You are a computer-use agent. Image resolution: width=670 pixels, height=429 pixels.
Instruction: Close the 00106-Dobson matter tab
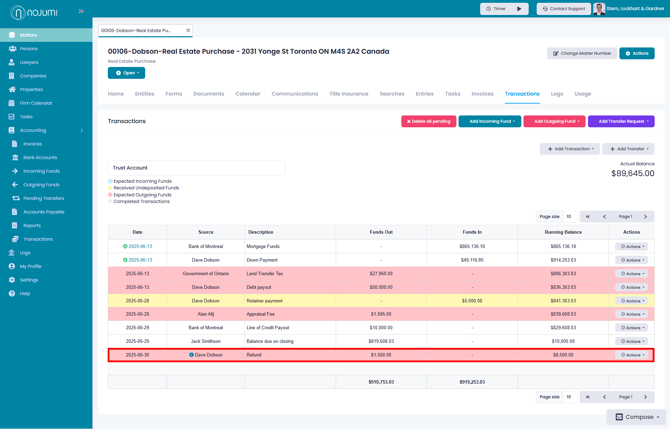188,30
